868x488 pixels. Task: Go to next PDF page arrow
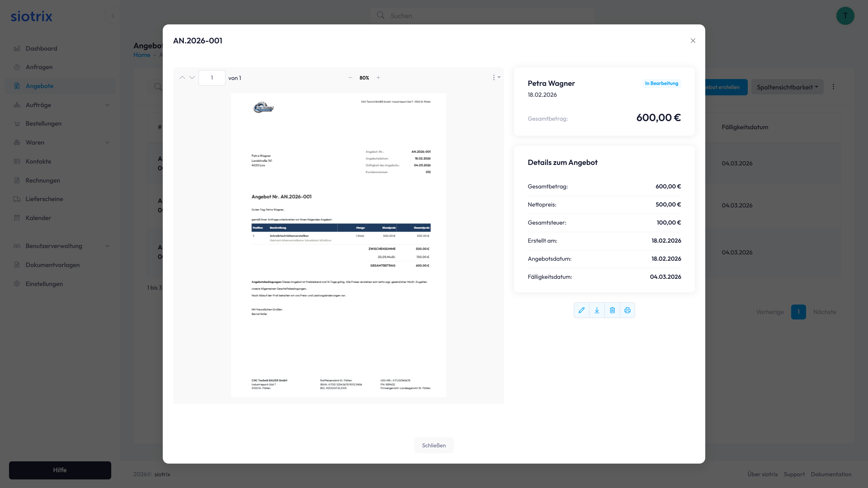192,78
